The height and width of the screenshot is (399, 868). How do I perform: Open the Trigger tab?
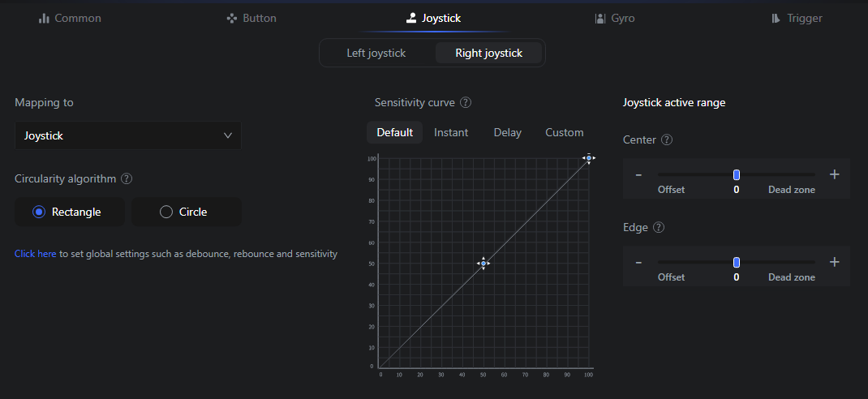pos(796,18)
